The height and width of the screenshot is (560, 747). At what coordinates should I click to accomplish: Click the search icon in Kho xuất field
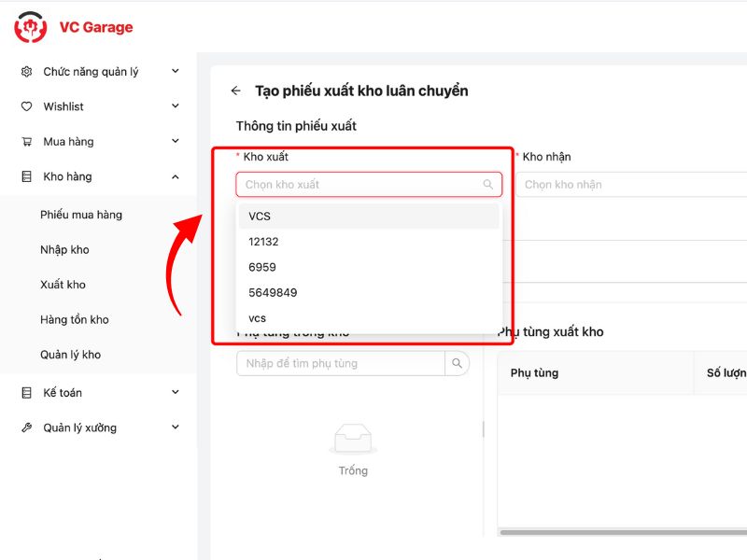click(x=487, y=185)
